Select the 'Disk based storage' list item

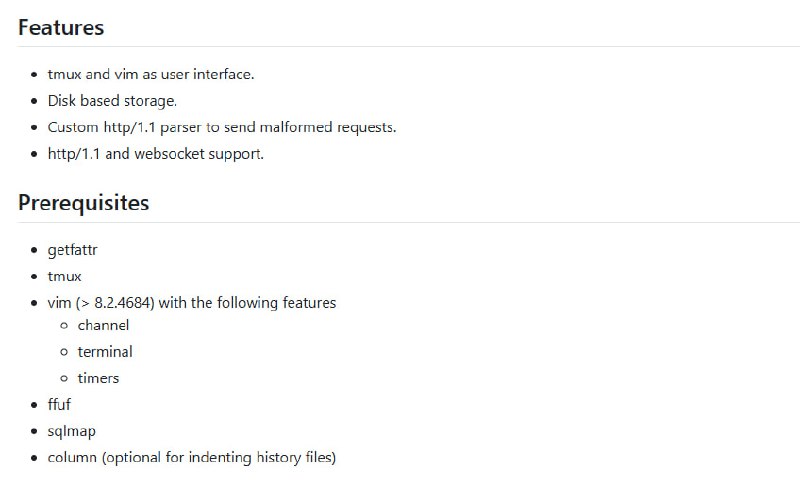pos(112,101)
